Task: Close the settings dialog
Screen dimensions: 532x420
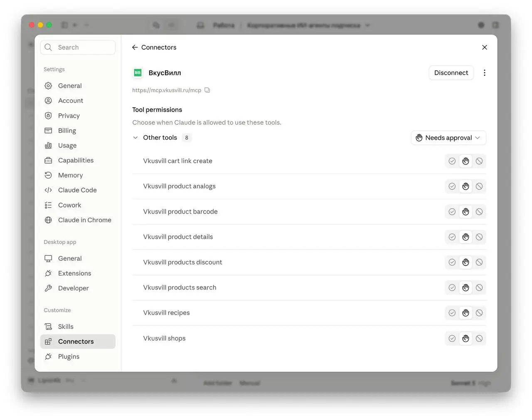Action: coord(484,47)
